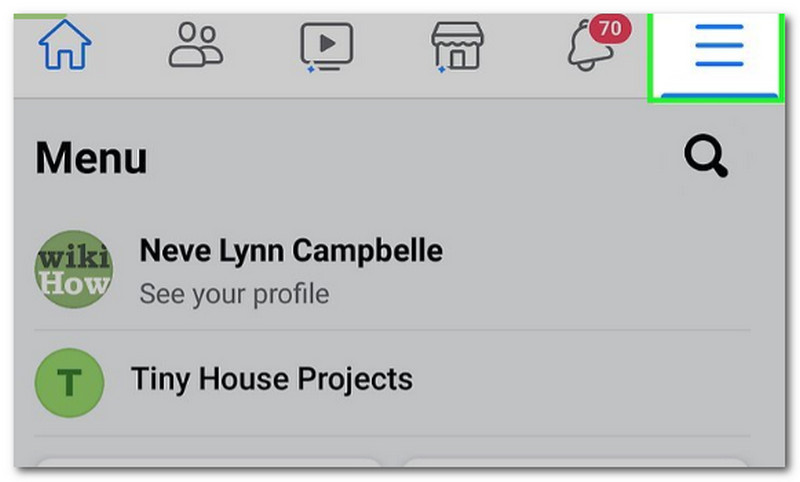Click the "Menu" heading
The height and width of the screenshot is (482, 800).
tap(91, 159)
